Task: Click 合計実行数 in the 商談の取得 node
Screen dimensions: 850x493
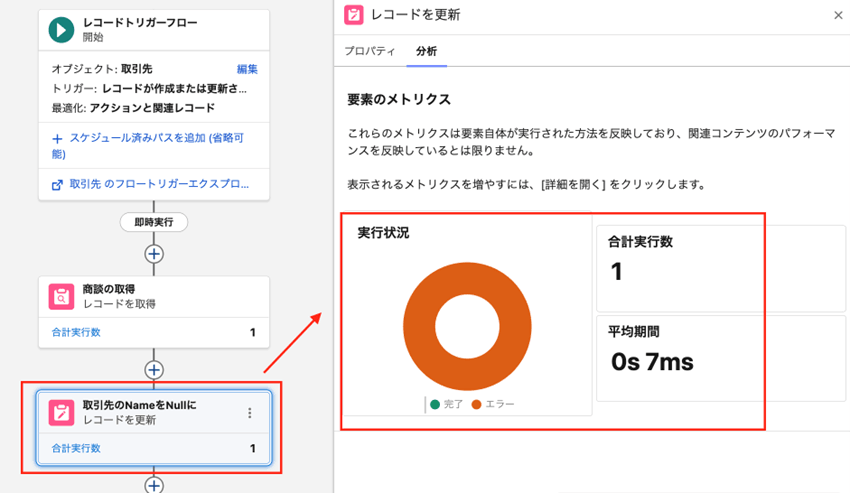Action: (76, 332)
